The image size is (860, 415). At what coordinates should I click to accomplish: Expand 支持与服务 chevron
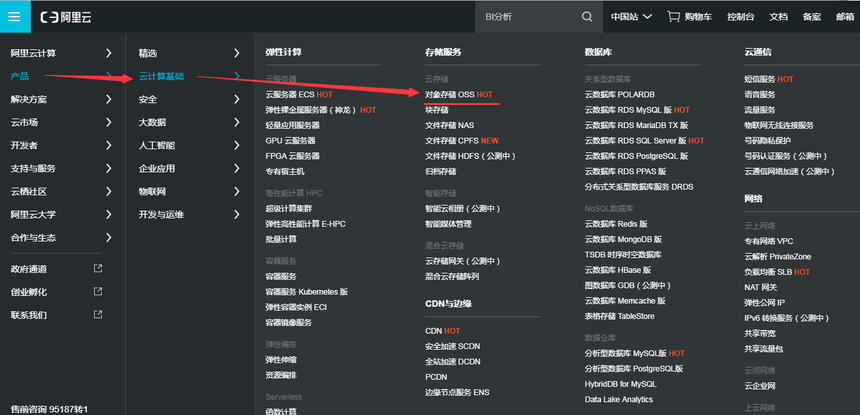[x=109, y=168]
